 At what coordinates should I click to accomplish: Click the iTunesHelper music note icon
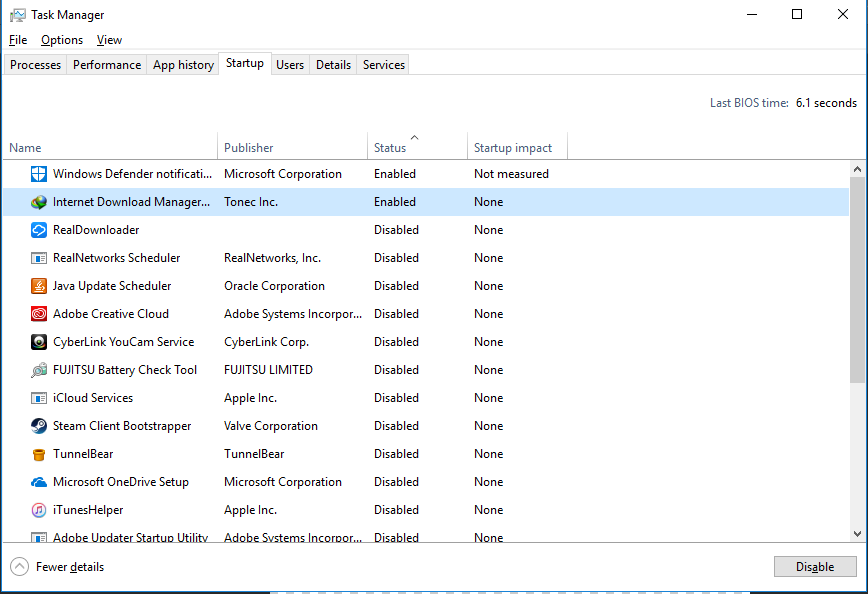pyautogui.click(x=39, y=510)
